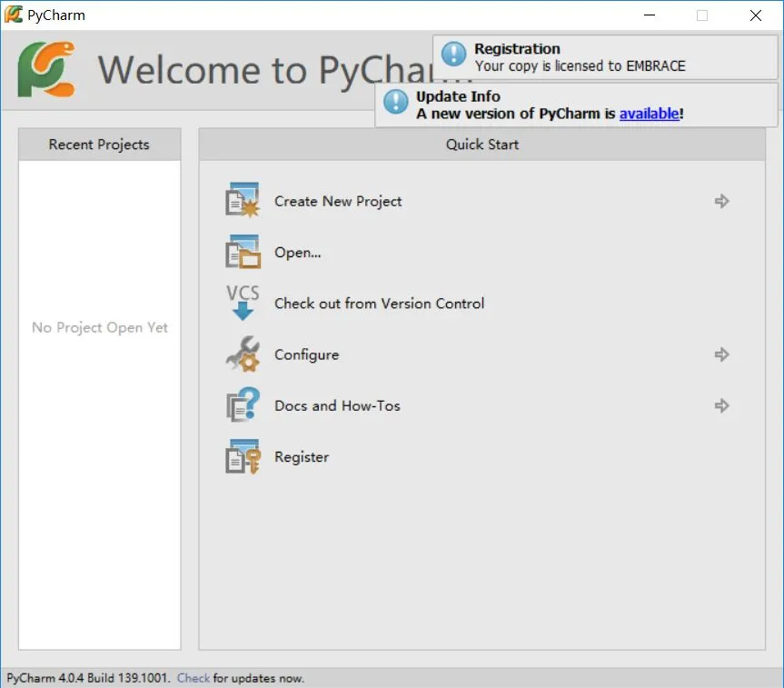
Task: Select Check out from Version Control
Action: click(380, 304)
